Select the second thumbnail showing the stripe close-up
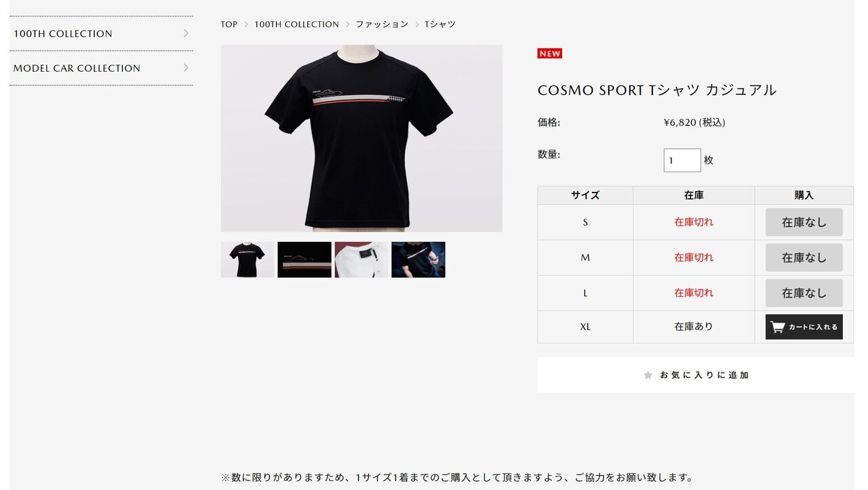Image resolution: width=868 pixels, height=490 pixels. [304, 260]
